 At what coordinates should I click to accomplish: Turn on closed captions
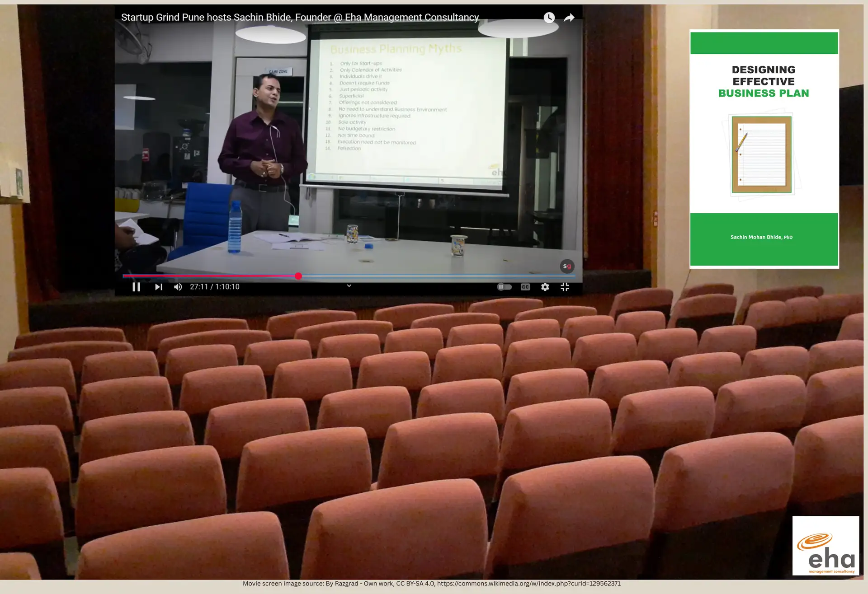click(525, 287)
